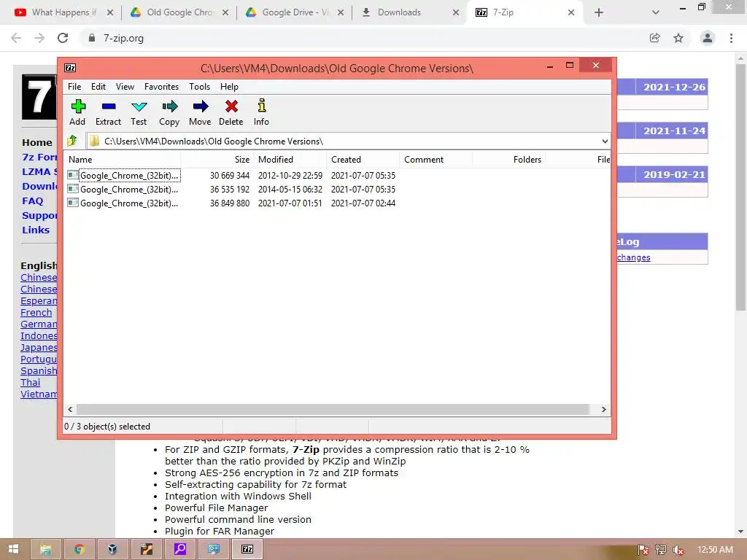Image resolution: width=747 pixels, height=560 pixels.
Task: Open Chrome's tab search chevron
Action: tap(656, 12)
